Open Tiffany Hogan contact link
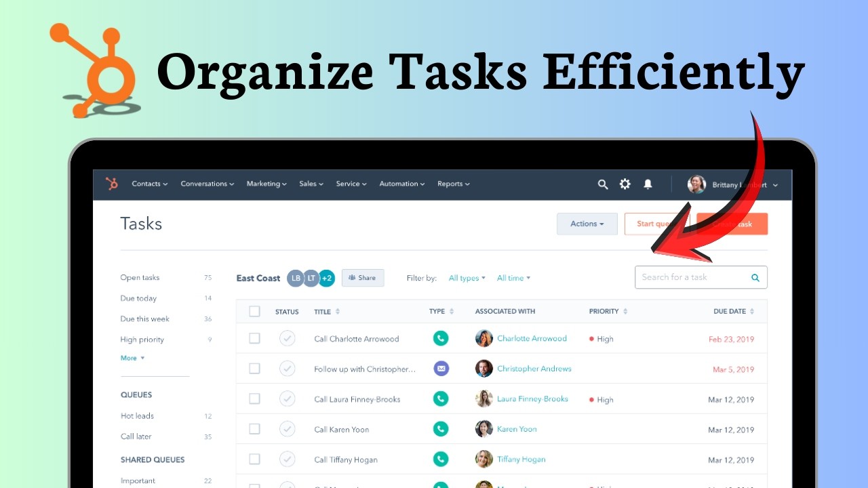This screenshot has height=488, width=868. [x=521, y=459]
